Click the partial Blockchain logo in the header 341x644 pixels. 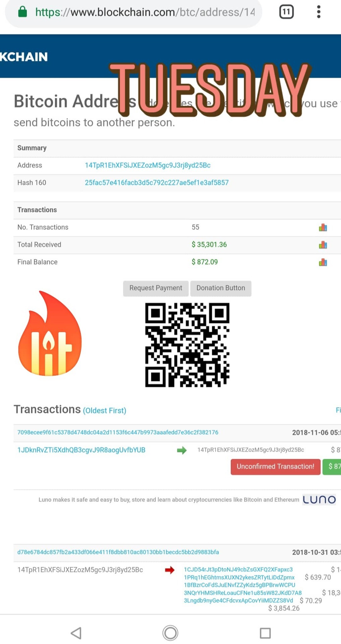pos(24,57)
